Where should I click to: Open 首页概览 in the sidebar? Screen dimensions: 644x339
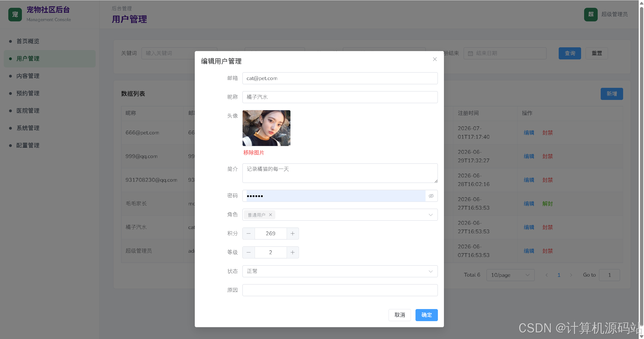[x=50, y=41]
